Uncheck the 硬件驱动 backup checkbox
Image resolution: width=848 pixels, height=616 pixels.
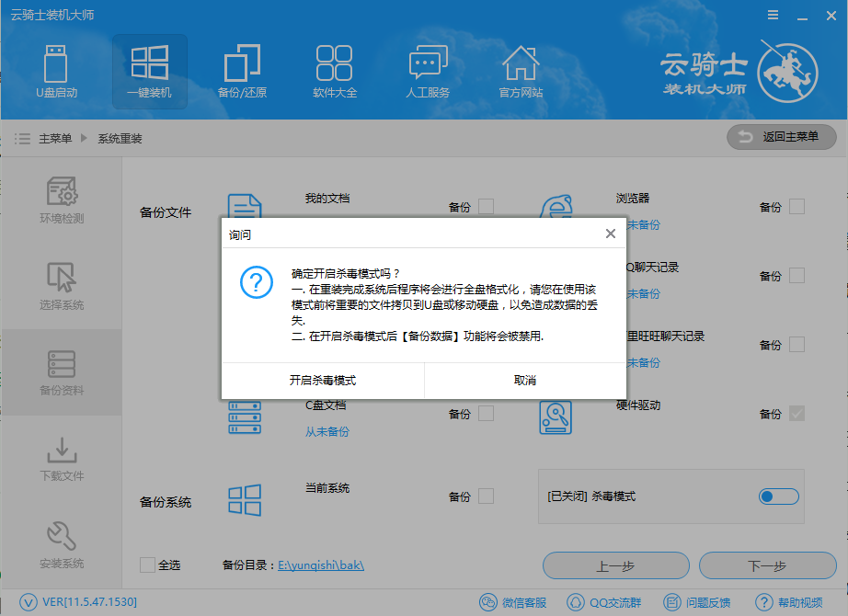click(796, 413)
